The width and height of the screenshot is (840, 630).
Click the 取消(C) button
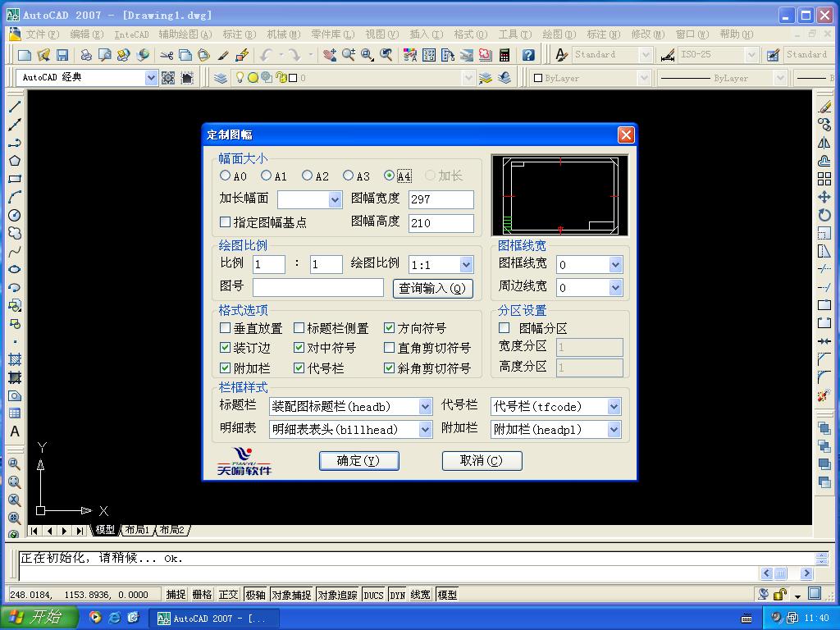tap(482, 461)
